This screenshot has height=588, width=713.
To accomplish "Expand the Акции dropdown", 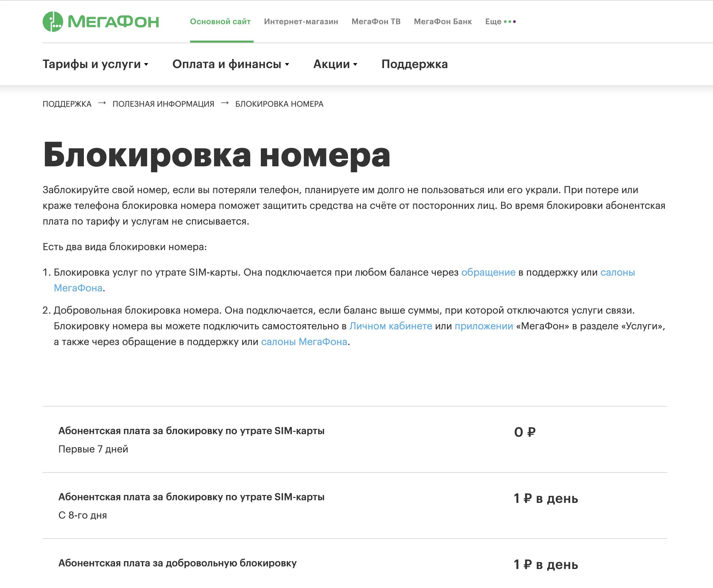I will [x=335, y=64].
